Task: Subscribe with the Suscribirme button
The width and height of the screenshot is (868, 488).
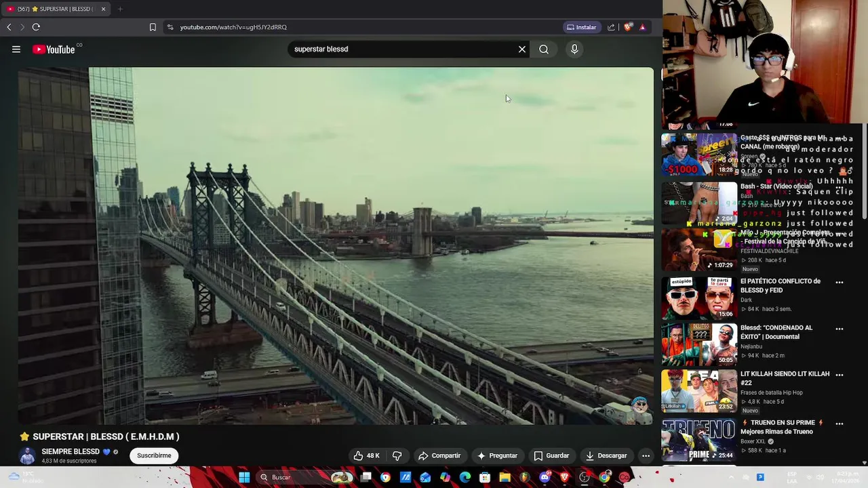Action: [154, 455]
